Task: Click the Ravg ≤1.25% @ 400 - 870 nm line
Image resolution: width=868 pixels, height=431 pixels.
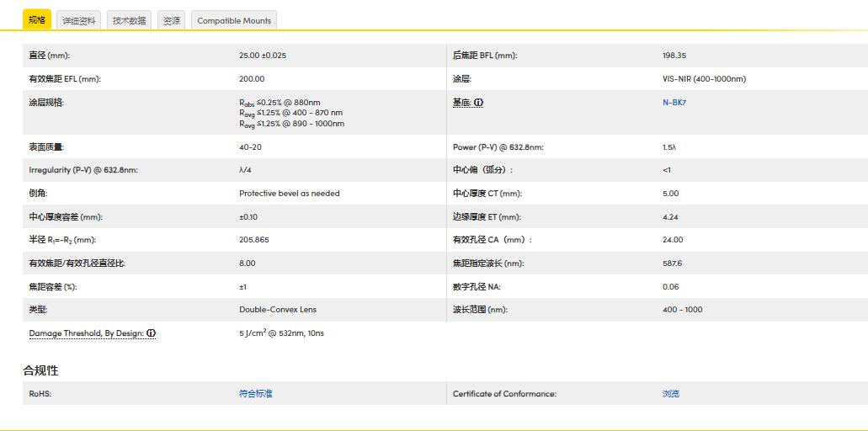Action: click(x=290, y=113)
